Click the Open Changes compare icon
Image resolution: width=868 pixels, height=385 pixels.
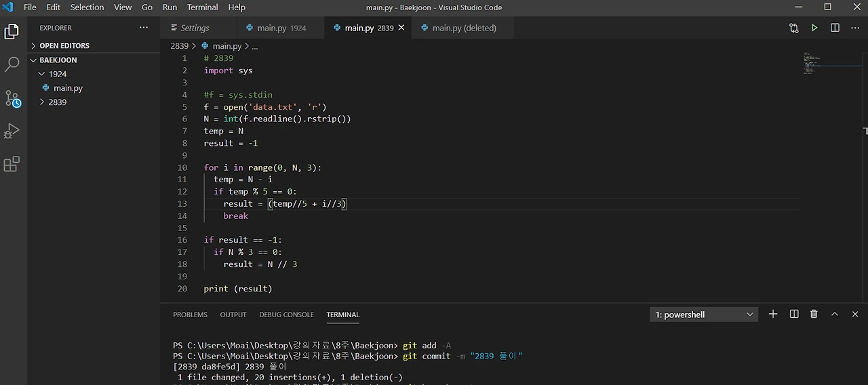[x=794, y=28]
